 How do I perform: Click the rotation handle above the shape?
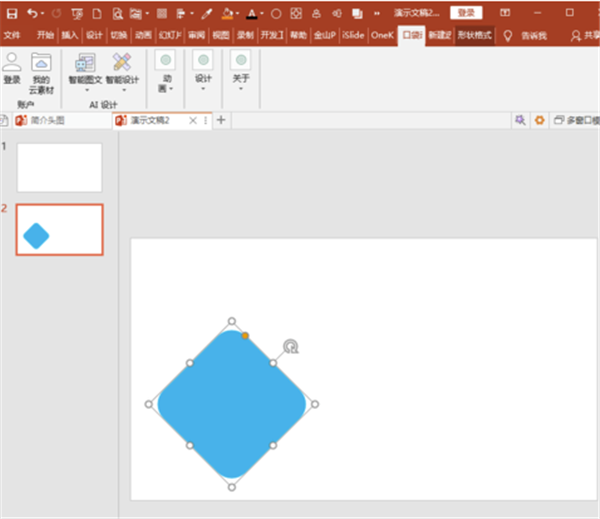(x=290, y=347)
